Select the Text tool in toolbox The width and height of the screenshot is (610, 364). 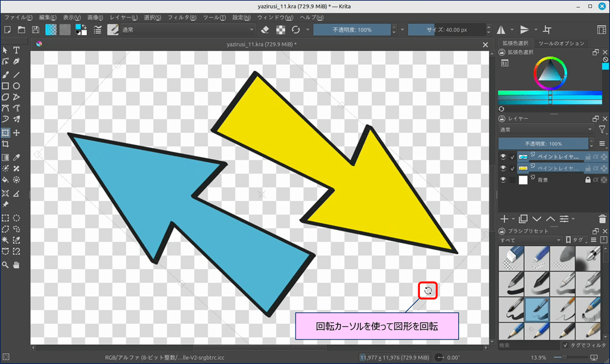[x=17, y=51]
